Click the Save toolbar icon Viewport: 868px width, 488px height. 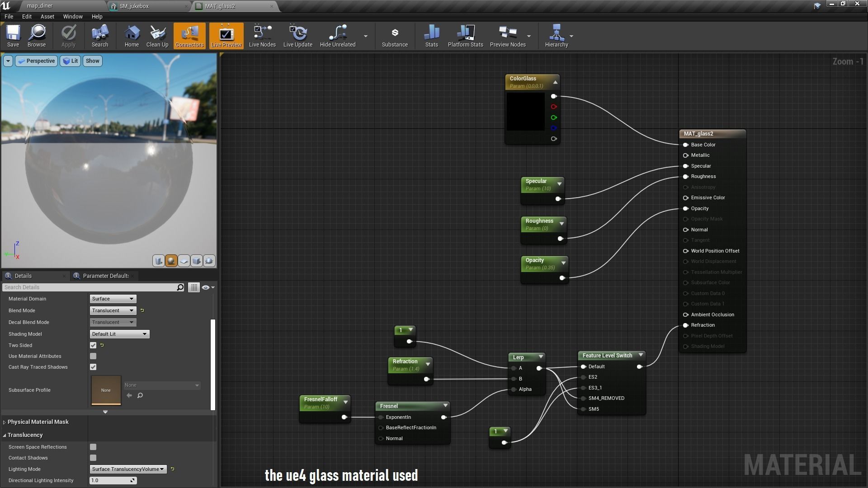(13, 36)
